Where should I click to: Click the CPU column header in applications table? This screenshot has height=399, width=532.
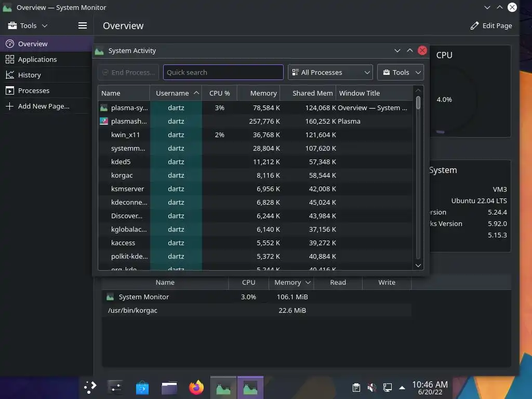(x=249, y=282)
